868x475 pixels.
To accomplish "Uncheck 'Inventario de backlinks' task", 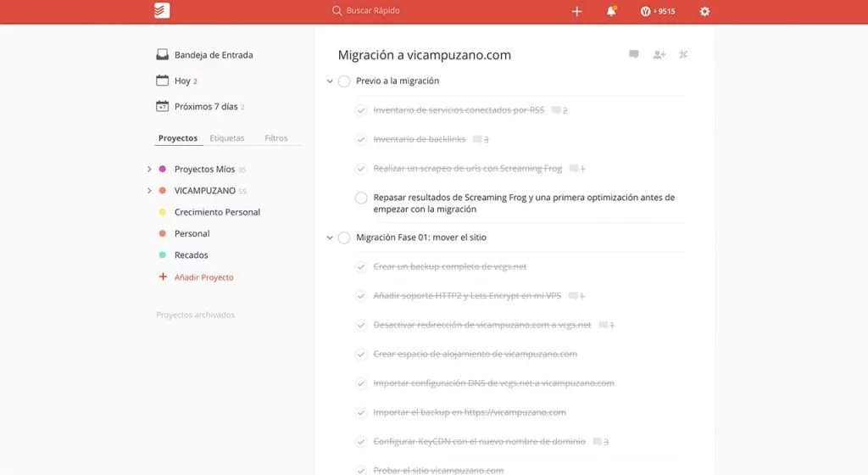I will coord(361,139).
